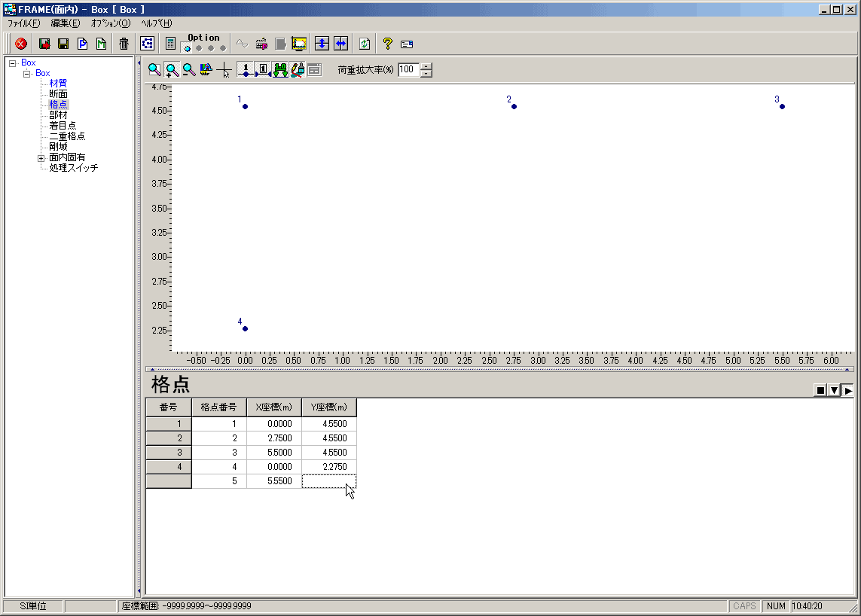The height and width of the screenshot is (616, 861).
Task: Select 処理スイッチ in the tree
Action: pos(74,168)
